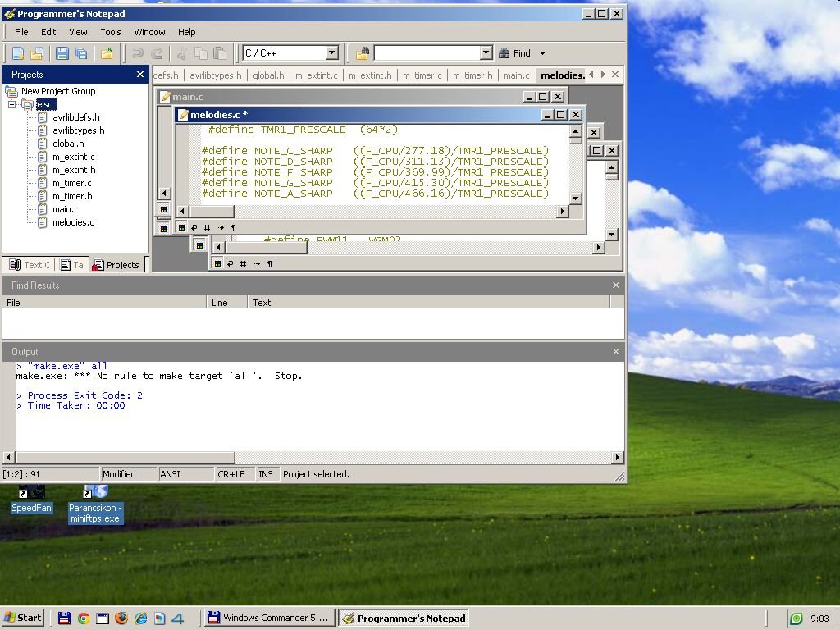Save the current file with the floppy icon
Screen dimensions: 840x630
[62, 53]
